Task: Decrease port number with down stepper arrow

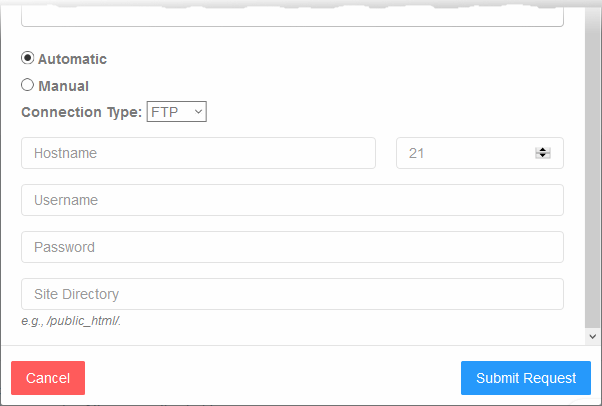Action: [543, 156]
